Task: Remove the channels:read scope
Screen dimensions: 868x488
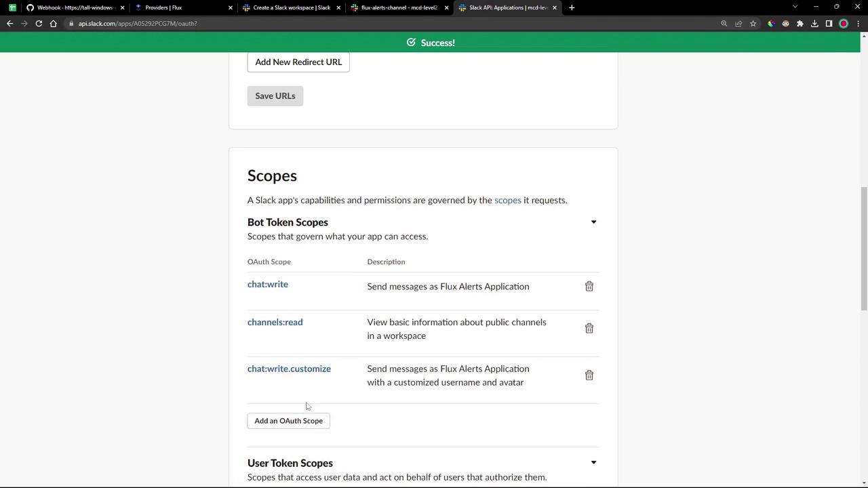Action: [x=589, y=329]
